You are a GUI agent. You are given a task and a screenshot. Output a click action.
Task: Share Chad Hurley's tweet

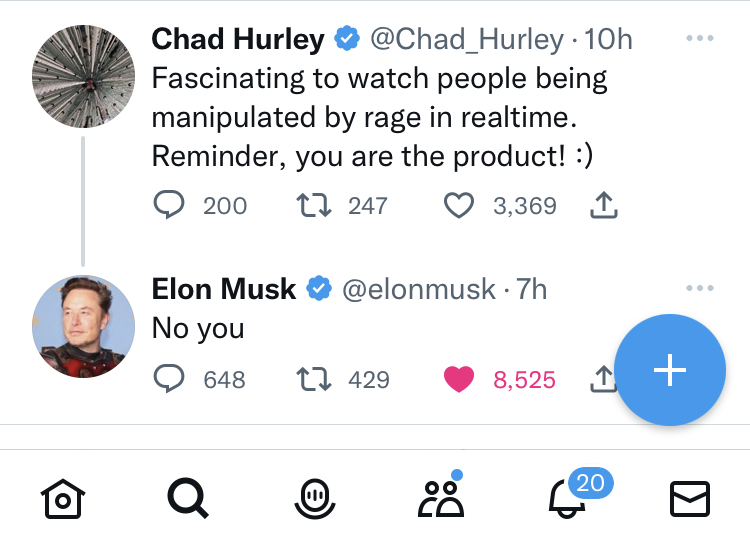point(603,206)
